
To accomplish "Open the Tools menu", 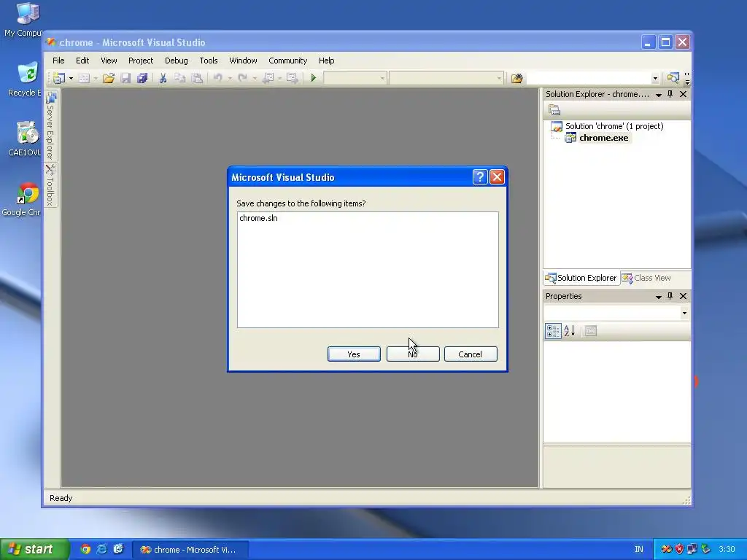I will pyautogui.click(x=208, y=61).
